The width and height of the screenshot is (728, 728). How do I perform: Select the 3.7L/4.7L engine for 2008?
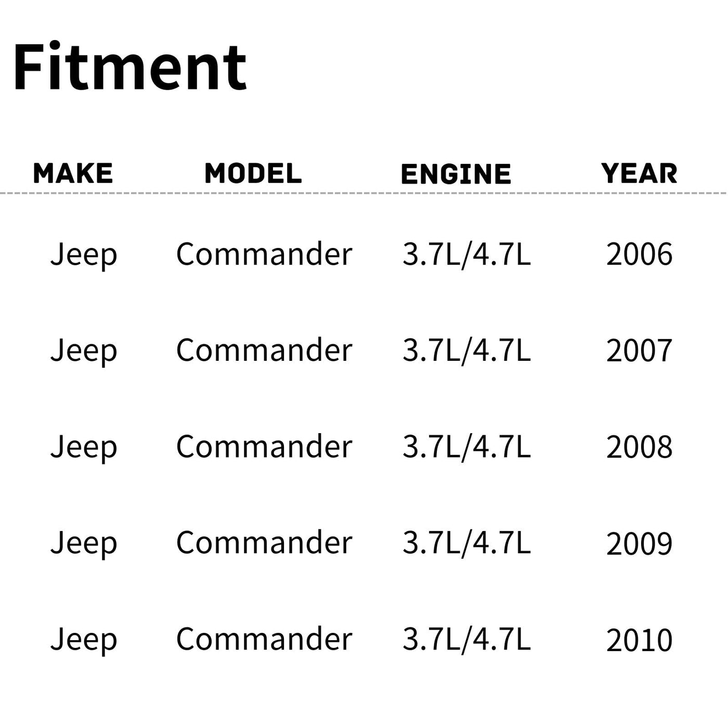(x=466, y=447)
